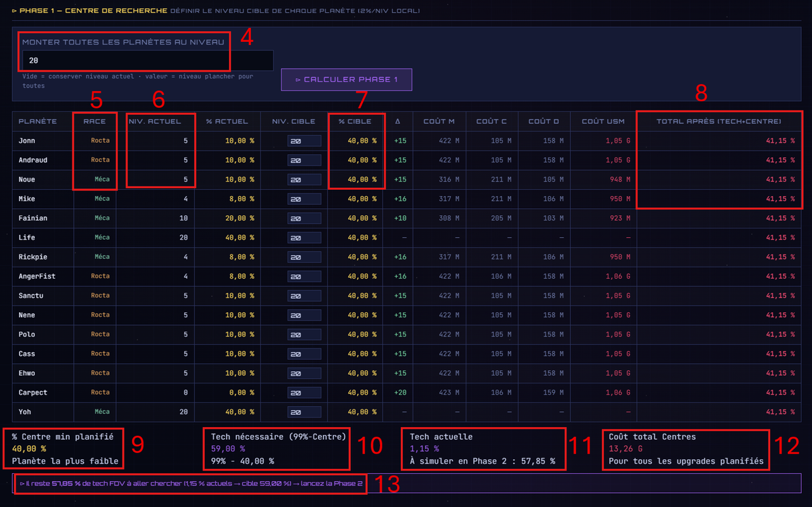
Task: Select the Total Après column header
Action: [x=719, y=121]
